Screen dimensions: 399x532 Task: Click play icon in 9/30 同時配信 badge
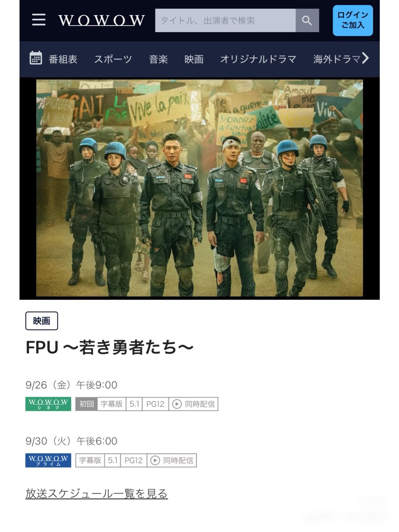(x=155, y=460)
